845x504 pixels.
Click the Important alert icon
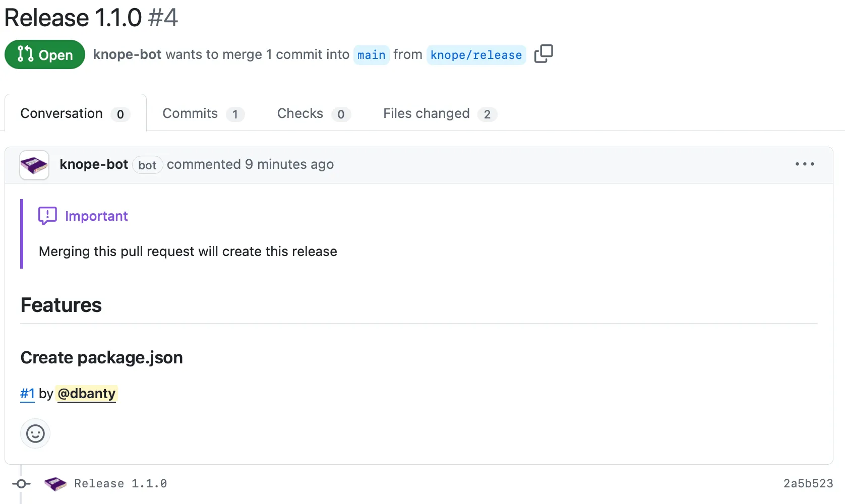pos(47,215)
